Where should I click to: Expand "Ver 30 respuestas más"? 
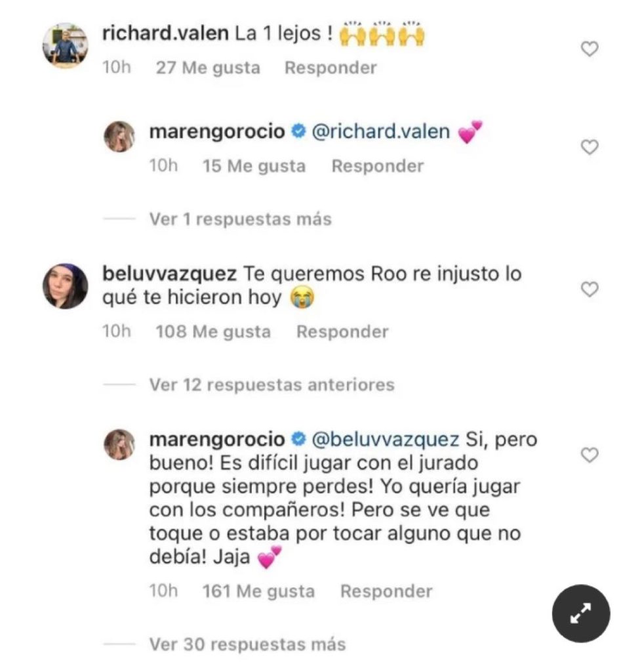[x=247, y=644]
